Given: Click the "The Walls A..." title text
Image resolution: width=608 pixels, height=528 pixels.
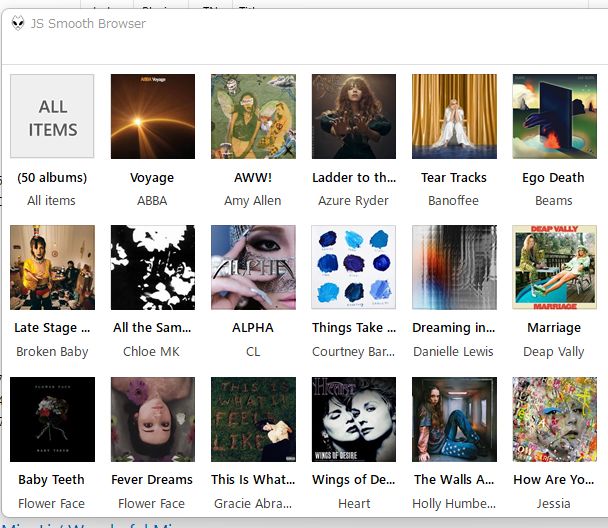Looking at the screenshot, I should pos(454,480).
